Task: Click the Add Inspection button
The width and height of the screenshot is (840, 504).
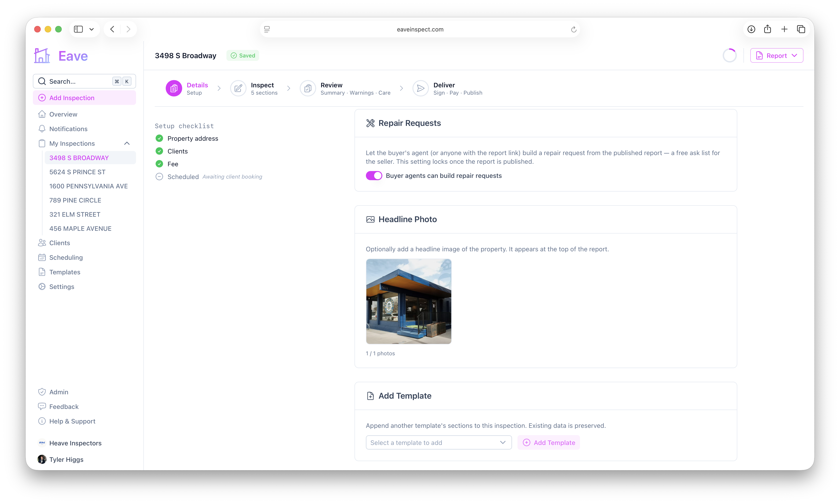Action: pyautogui.click(x=84, y=98)
